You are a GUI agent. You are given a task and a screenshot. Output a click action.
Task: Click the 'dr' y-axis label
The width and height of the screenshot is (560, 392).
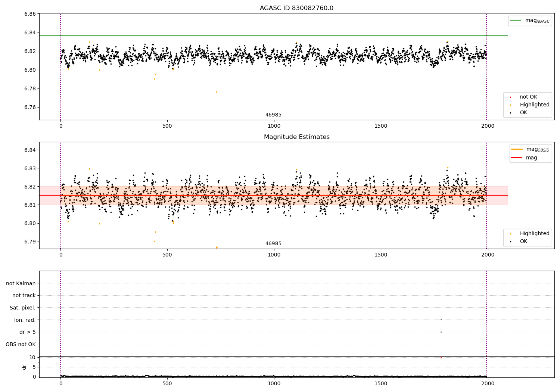pyautogui.click(x=24, y=367)
